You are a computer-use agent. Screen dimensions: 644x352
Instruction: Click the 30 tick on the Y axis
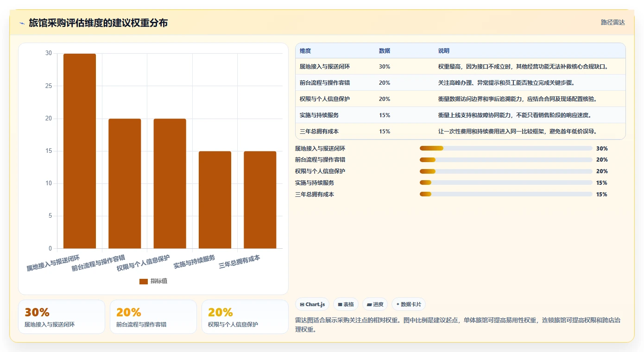click(x=49, y=53)
